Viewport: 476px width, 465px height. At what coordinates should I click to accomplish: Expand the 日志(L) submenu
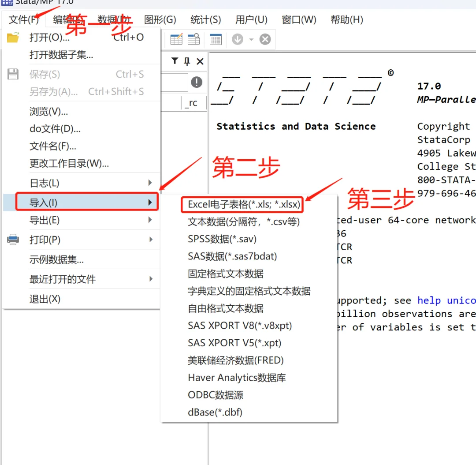coord(82,183)
